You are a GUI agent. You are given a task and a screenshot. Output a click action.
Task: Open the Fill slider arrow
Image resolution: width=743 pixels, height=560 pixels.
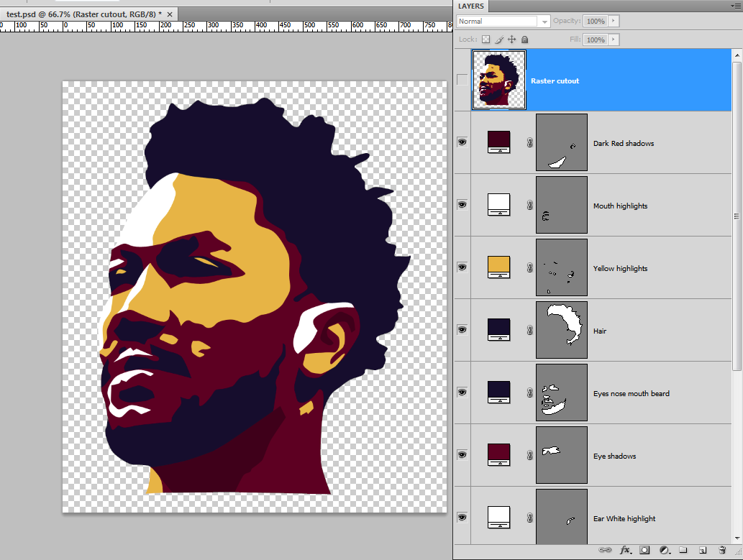tap(613, 40)
